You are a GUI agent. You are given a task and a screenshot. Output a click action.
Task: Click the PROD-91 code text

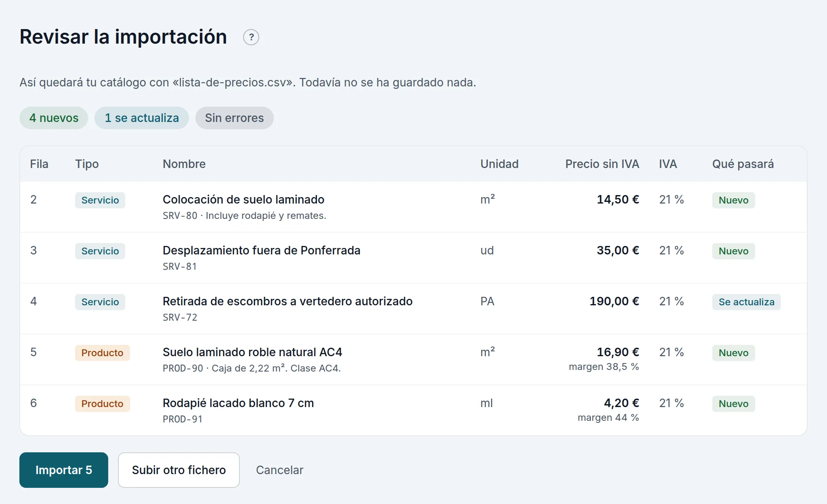tap(183, 419)
